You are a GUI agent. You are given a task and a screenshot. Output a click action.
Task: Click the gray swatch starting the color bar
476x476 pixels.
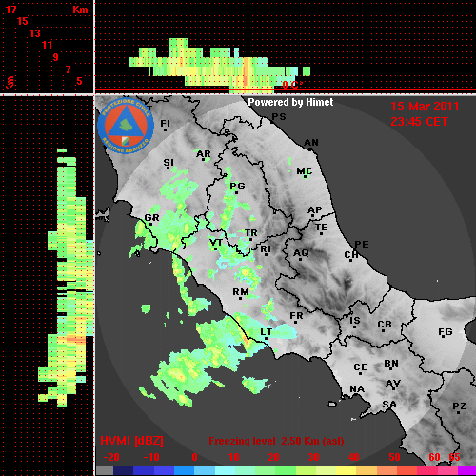105,471
